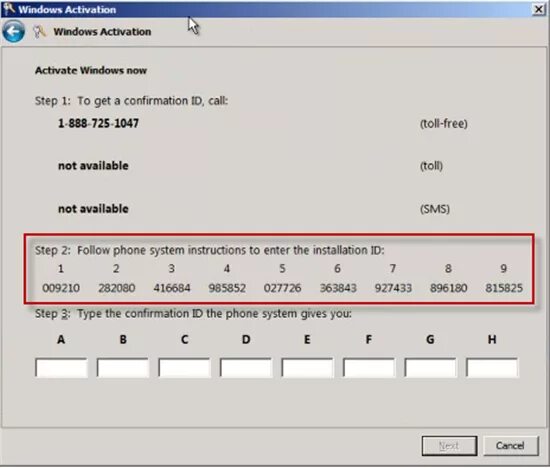Click the keys icon beside Windows Activation header
The width and height of the screenshot is (550, 468).
(39, 32)
